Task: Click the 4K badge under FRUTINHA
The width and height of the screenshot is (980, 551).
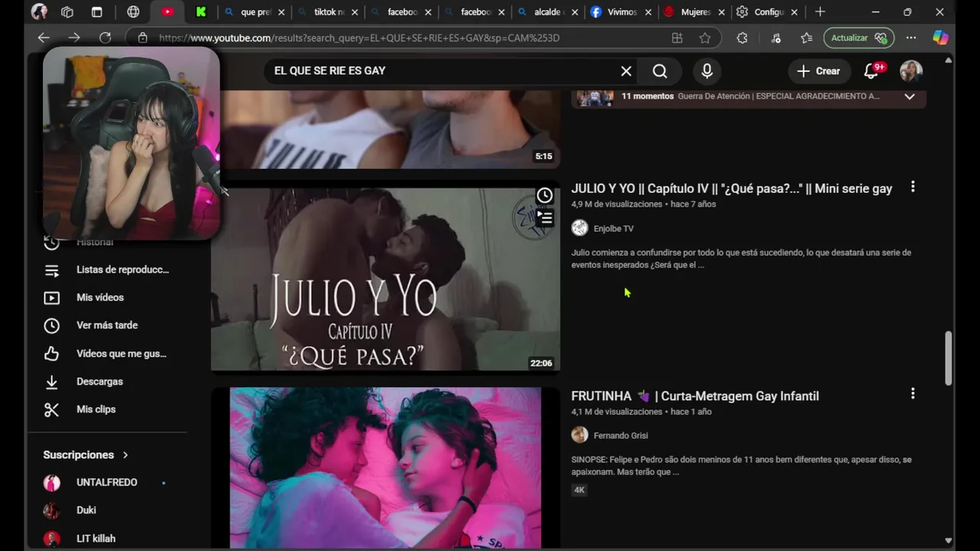Action: coord(580,490)
